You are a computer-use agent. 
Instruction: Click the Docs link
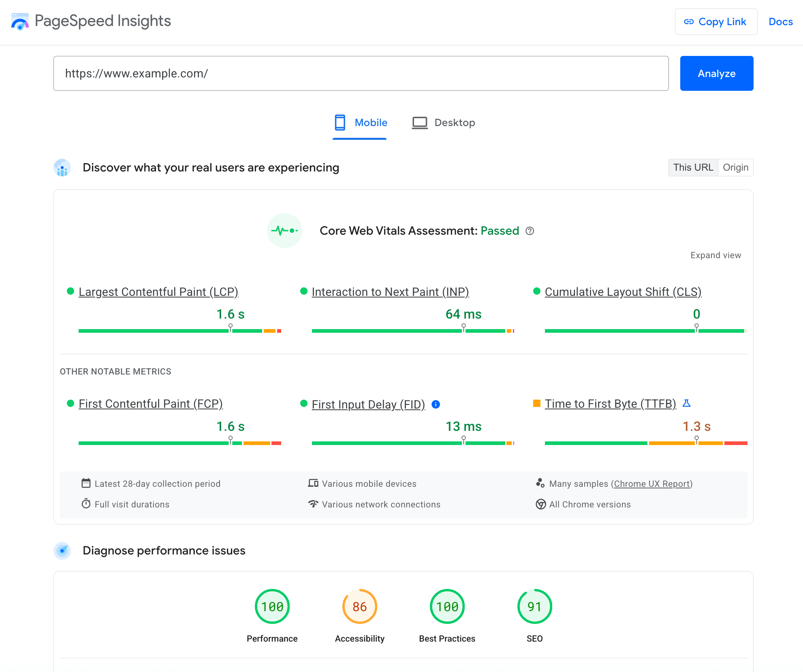pos(780,22)
